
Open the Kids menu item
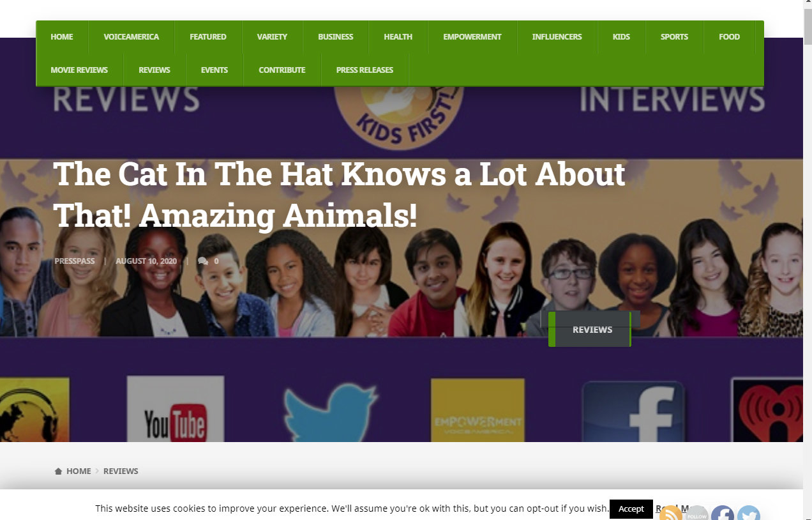pos(621,37)
